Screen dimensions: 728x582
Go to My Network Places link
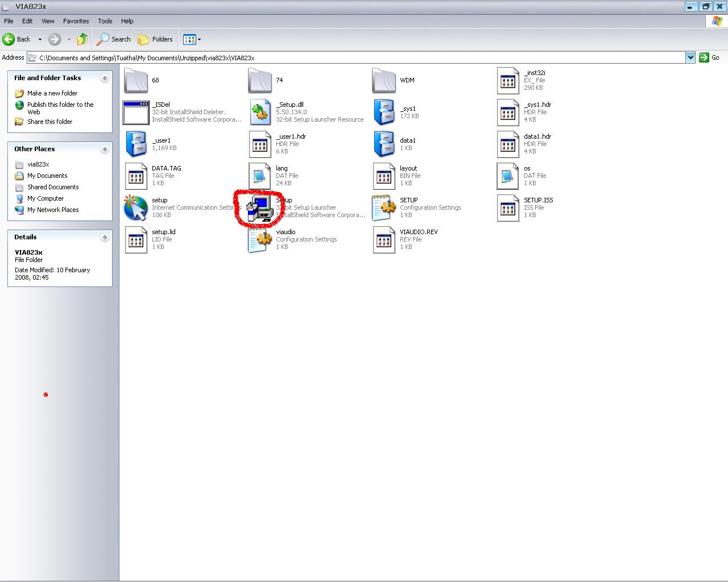pos(53,210)
